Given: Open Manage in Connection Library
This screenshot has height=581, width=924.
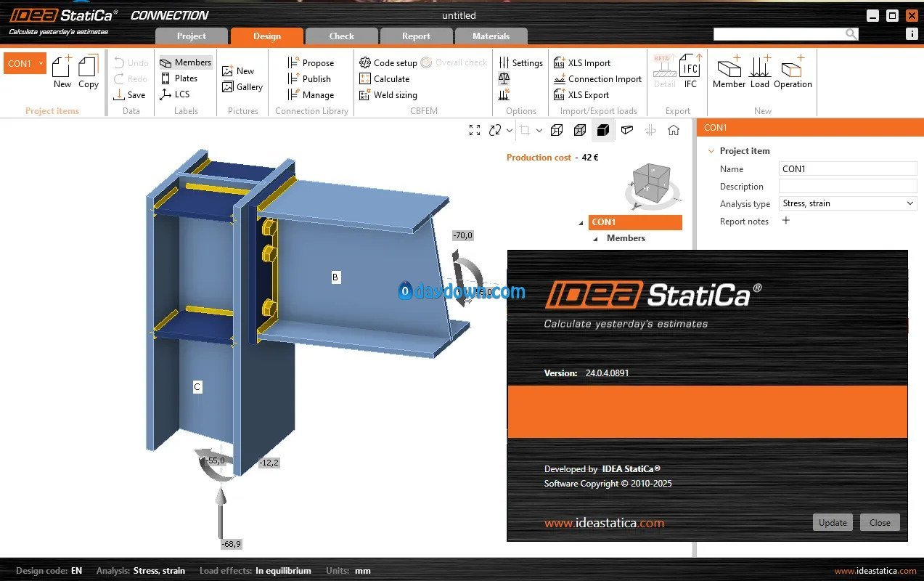Looking at the screenshot, I should (311, 95).
